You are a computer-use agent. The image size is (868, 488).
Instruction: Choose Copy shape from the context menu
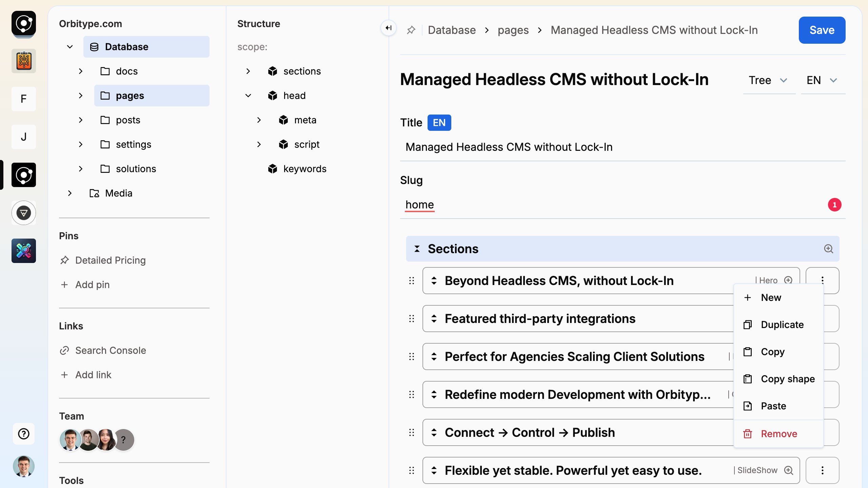click(x=778, y=379)
